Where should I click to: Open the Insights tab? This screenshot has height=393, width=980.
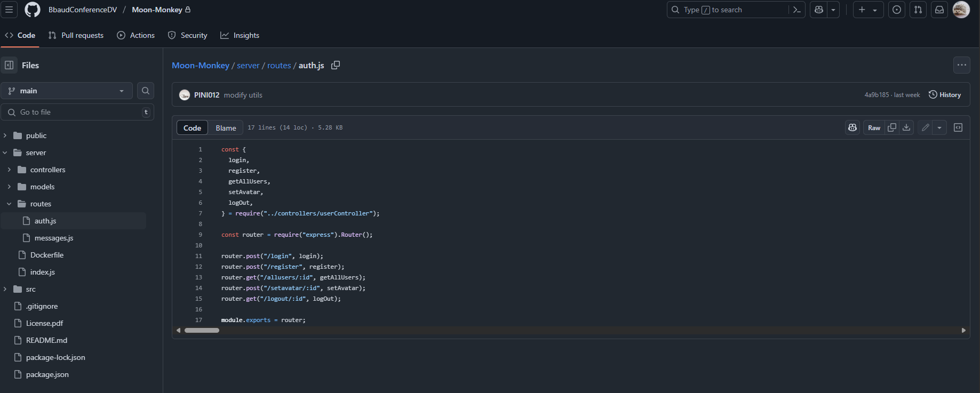click(x=240, y=35)
